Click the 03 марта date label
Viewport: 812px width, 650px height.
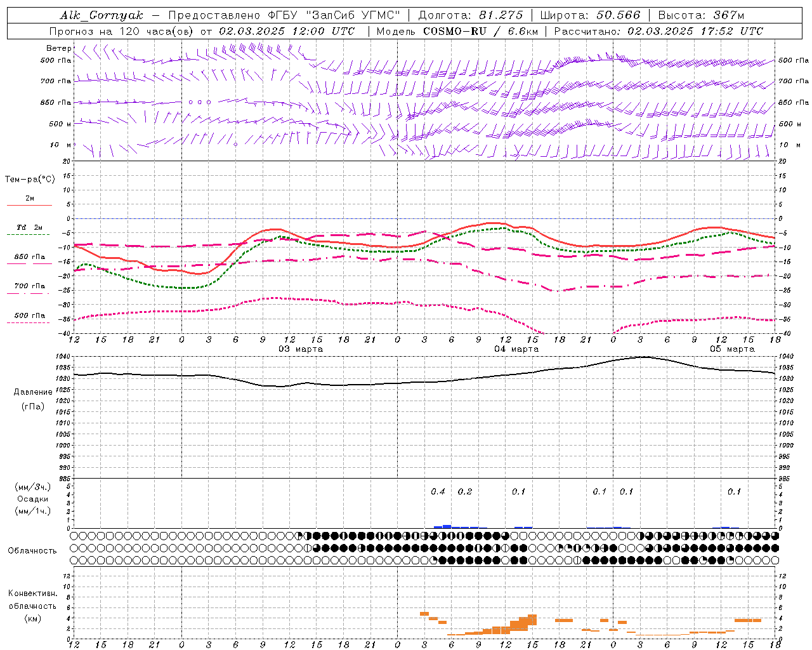point(301,349)
